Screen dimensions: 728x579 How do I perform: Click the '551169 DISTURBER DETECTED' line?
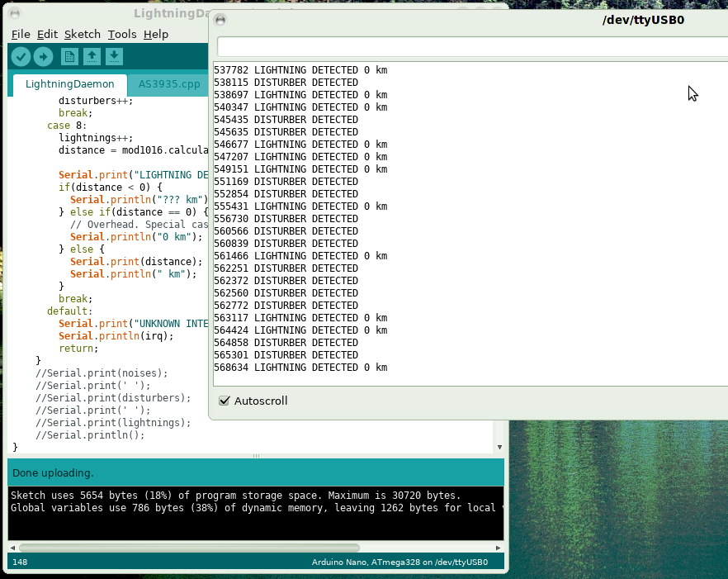[286, 182]
